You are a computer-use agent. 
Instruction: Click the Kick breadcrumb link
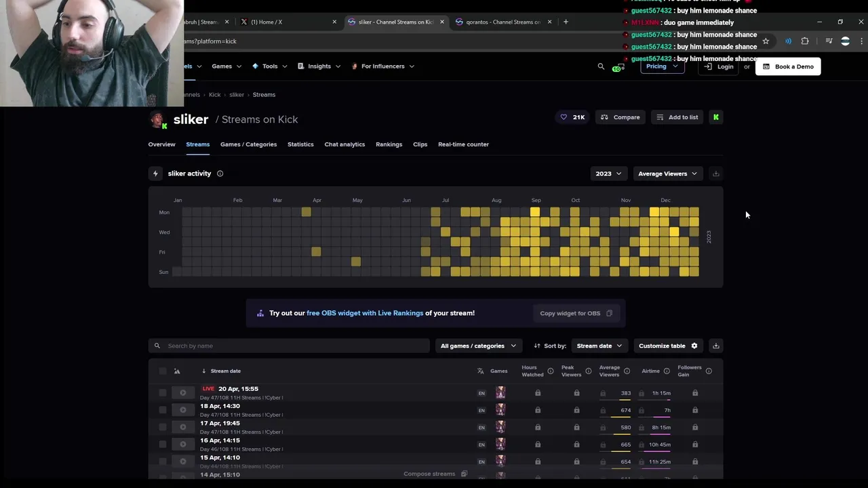pyautogui.click(x=214, y=95)
